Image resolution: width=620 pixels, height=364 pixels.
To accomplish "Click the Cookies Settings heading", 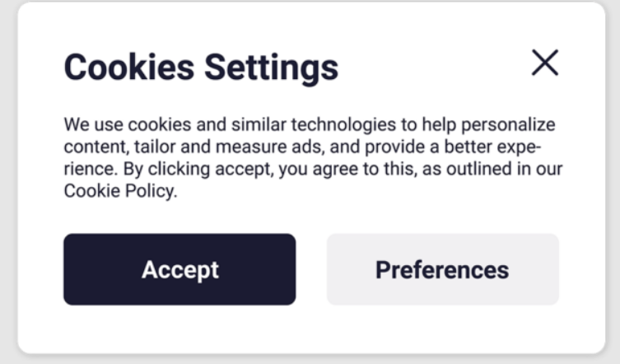I will [201, 67].
